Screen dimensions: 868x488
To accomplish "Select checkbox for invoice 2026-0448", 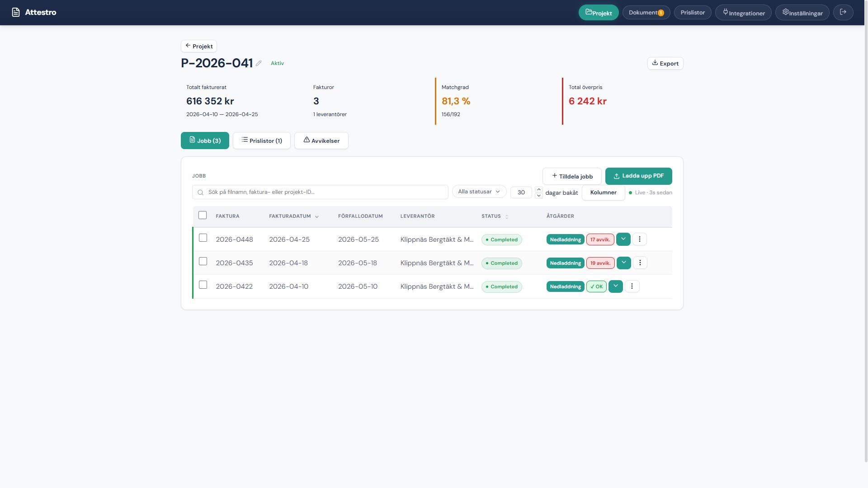I will (203, 238).
